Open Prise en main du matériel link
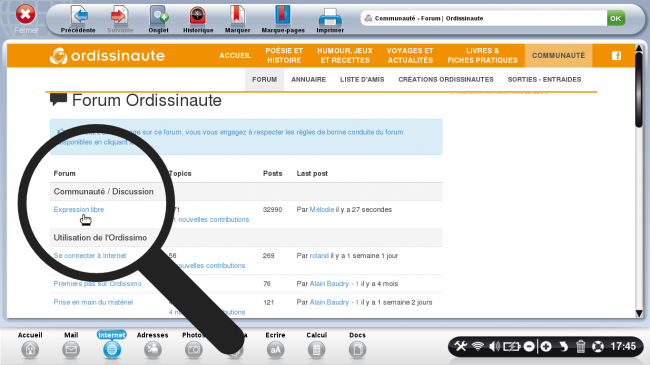Screen dimensions: 650x365 coord(93,302)
